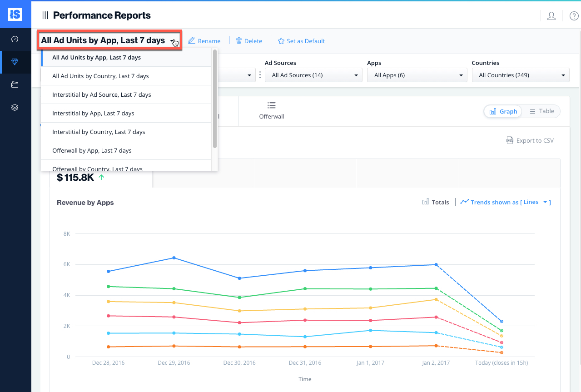This screenshot has height=392, width=581.
Task: Switch to Table view
Action: coord(541,111)
